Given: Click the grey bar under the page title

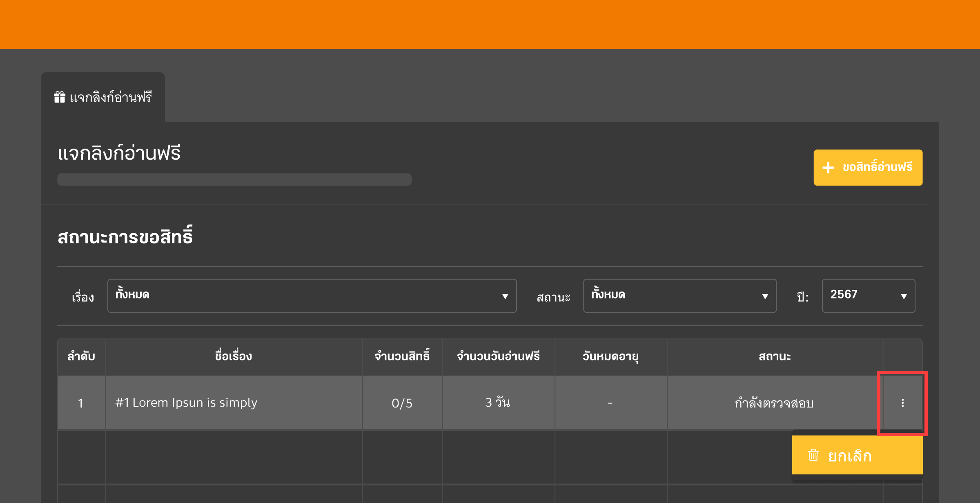Looking at the screenshot, I should (234, 180).
